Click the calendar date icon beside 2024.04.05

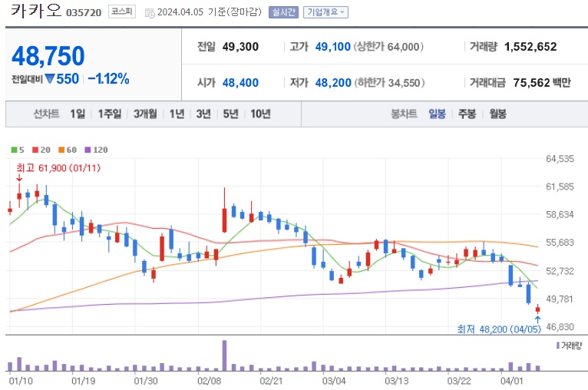(150, 13)
